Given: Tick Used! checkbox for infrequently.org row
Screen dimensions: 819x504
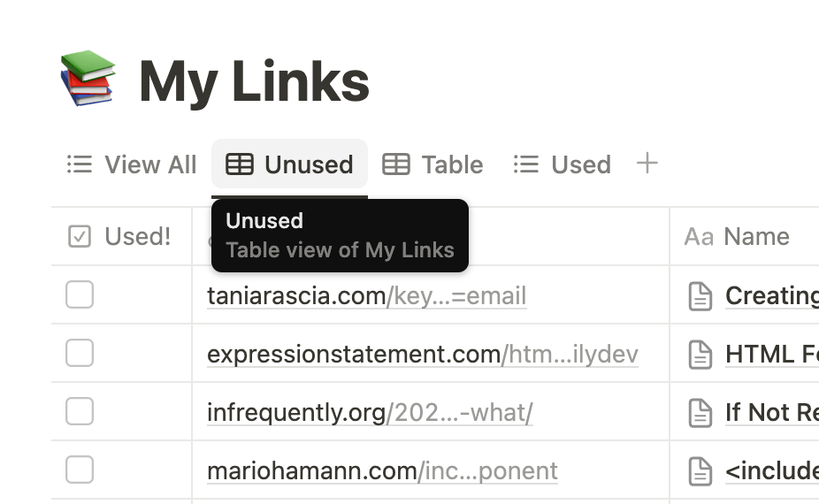Looking at the screenshot, I should coord(80,412).
